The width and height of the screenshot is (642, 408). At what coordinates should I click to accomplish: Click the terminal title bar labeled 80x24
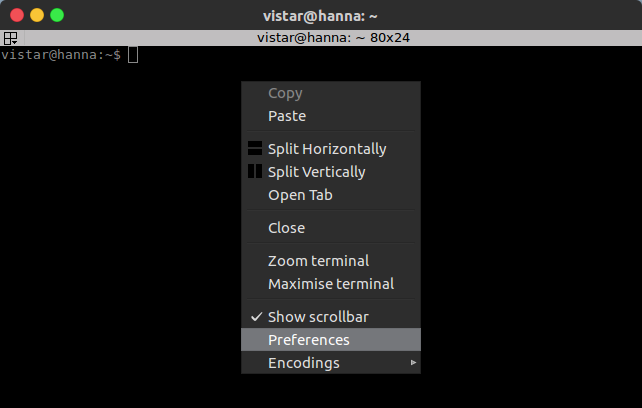333,38
